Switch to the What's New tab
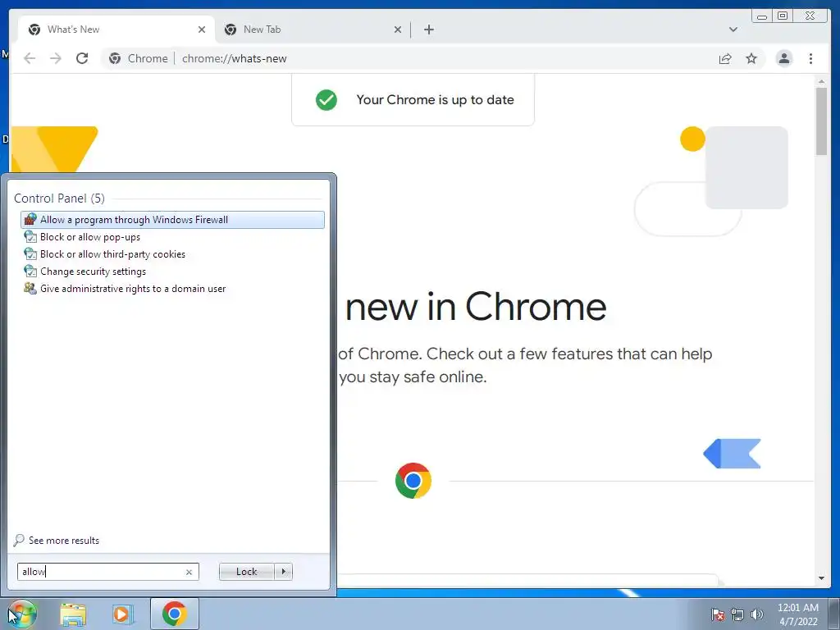 click(116, 30)
